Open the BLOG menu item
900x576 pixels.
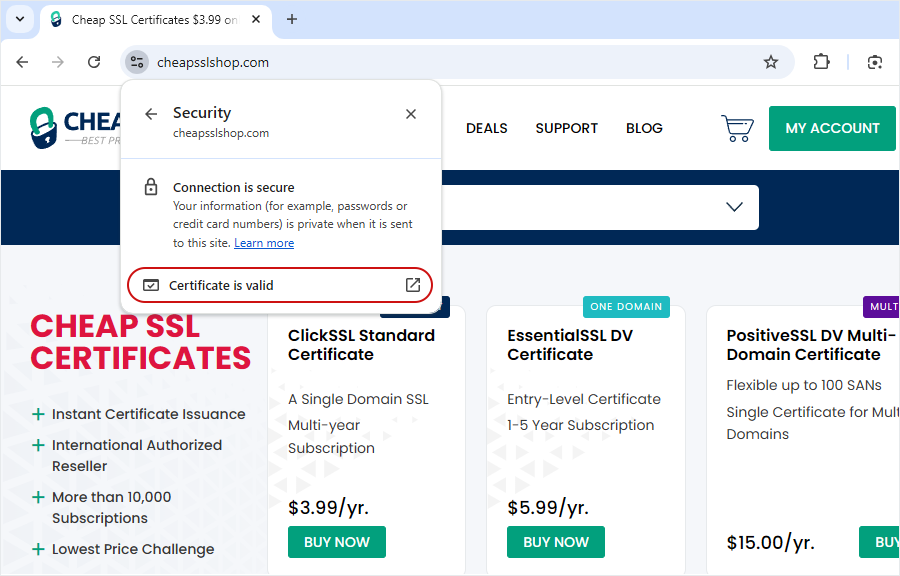tap(644, 128)
